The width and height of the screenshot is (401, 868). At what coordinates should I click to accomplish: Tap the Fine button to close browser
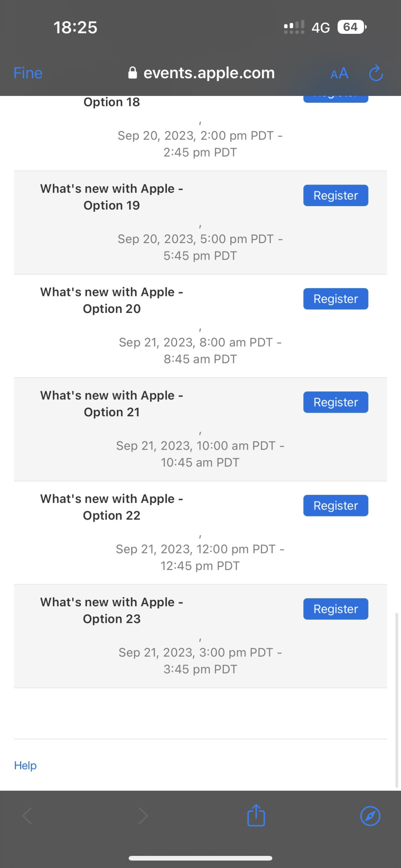(28, 73)
